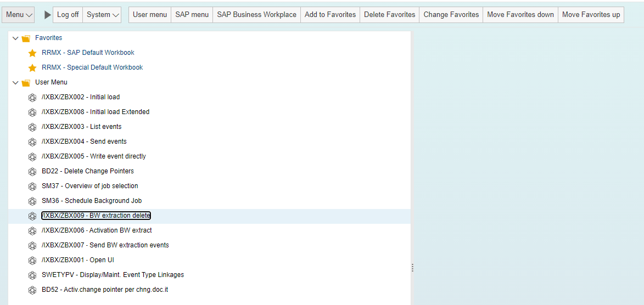The height and width of the screenshot is (305, 644).
Task: Click the star icon for RRMX SAP Default Workbook
Action: (x=32, y=53)
